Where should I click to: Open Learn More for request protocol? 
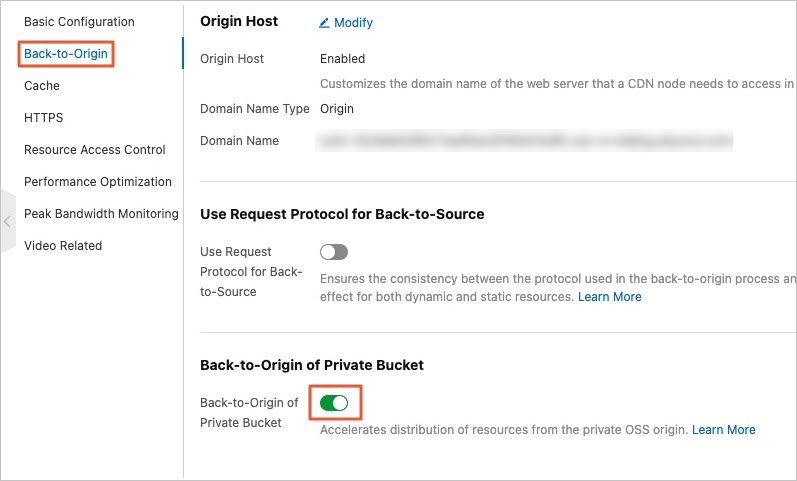pos(610,297)
